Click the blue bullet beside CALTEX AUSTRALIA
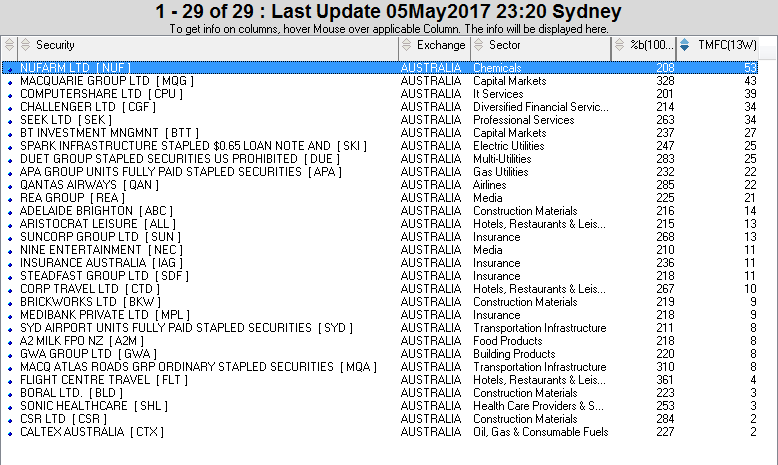 click(10, 434)
